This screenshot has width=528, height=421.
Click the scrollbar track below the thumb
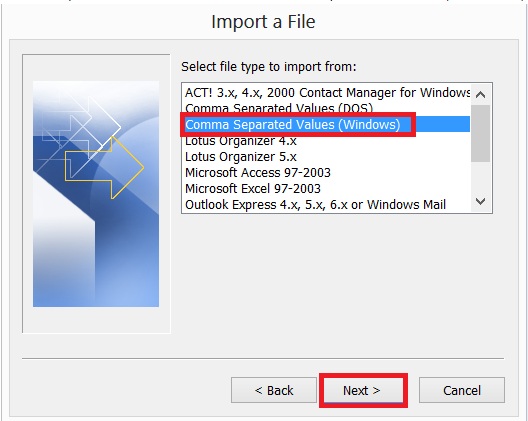click(481, 176)
